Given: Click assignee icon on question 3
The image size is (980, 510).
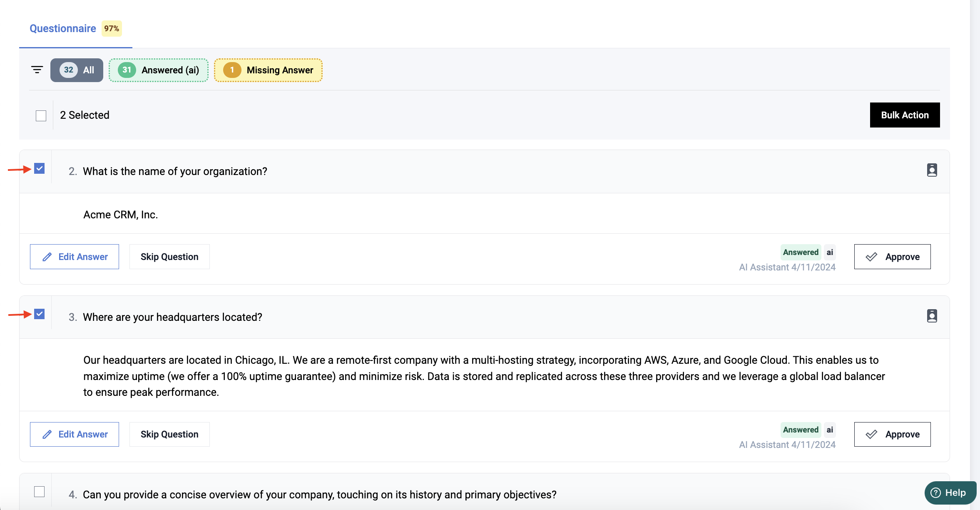Looking at the screenshot, I should coord(932,316).
